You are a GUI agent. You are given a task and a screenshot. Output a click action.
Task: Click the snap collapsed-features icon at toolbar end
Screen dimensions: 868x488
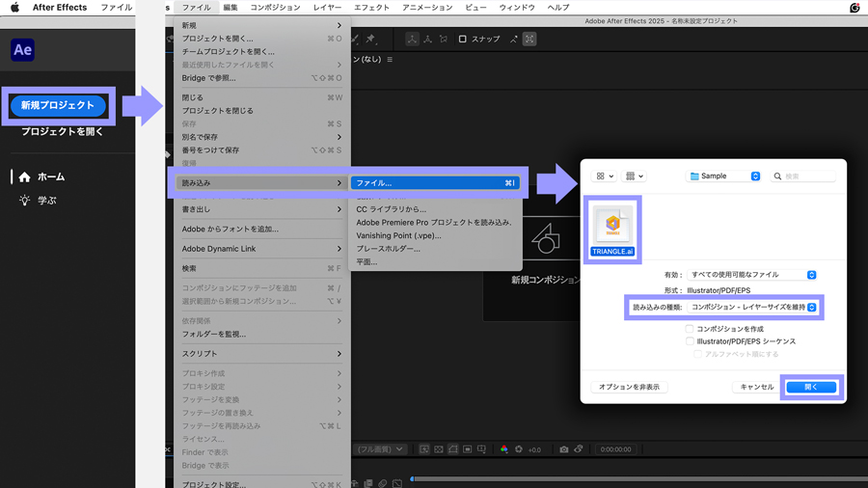(x=529, y=39)
